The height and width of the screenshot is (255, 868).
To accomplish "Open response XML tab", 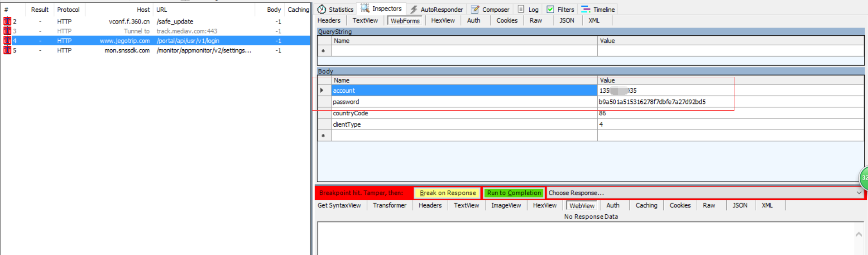I will point(767,205).
